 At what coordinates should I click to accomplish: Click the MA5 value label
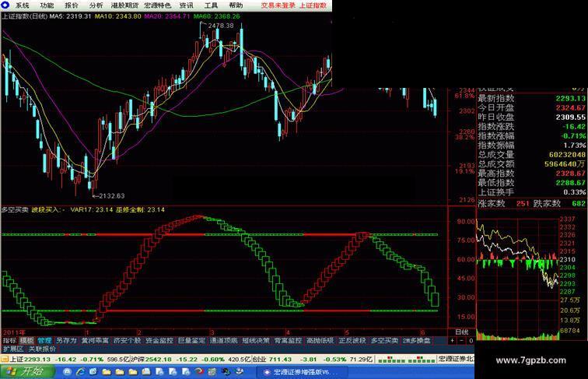[x=71, y=16]
